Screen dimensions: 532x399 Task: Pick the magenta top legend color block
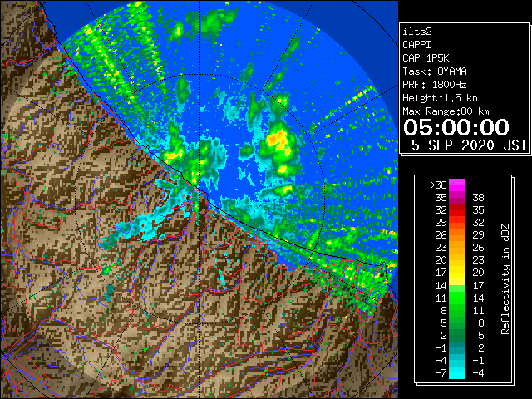[x=457, y=185]
